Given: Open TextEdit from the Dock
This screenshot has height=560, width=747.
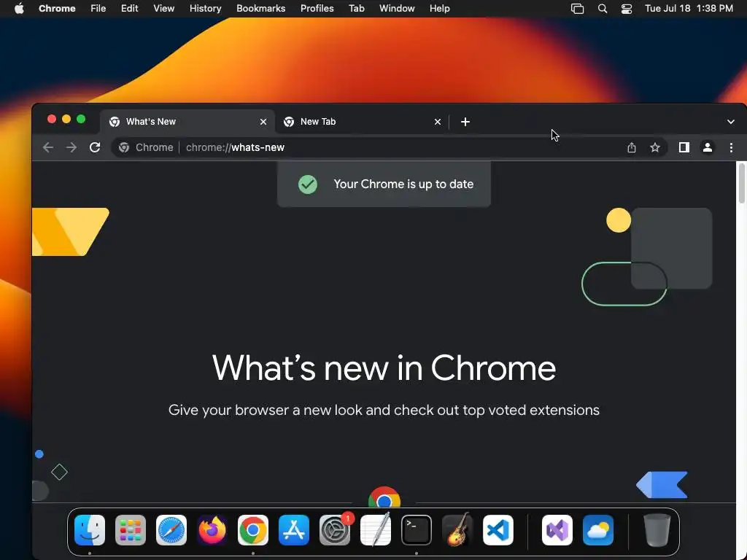Looking at the screenshot, I should (376, 530).
